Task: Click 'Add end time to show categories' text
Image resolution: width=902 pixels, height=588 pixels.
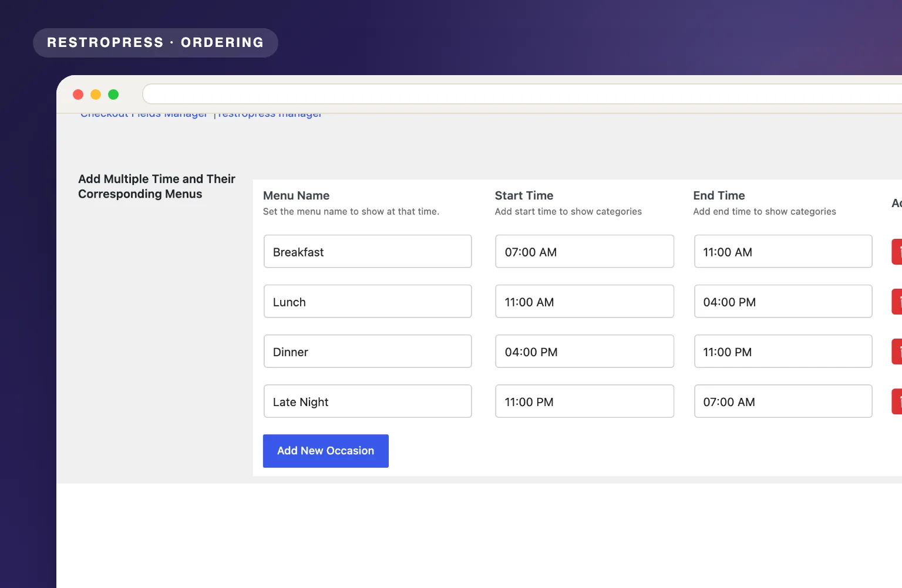Action: click(x=765, y=211)
